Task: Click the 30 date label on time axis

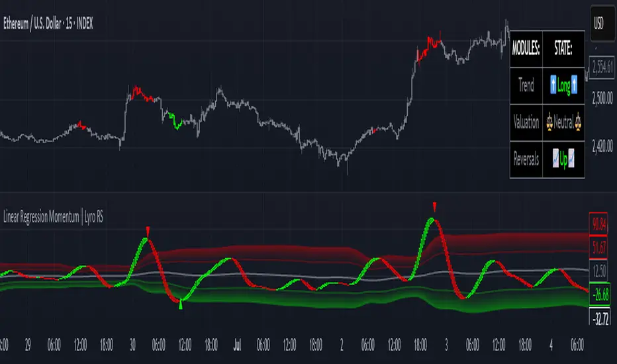Action: pyautogui.click(x=132, y=345)
